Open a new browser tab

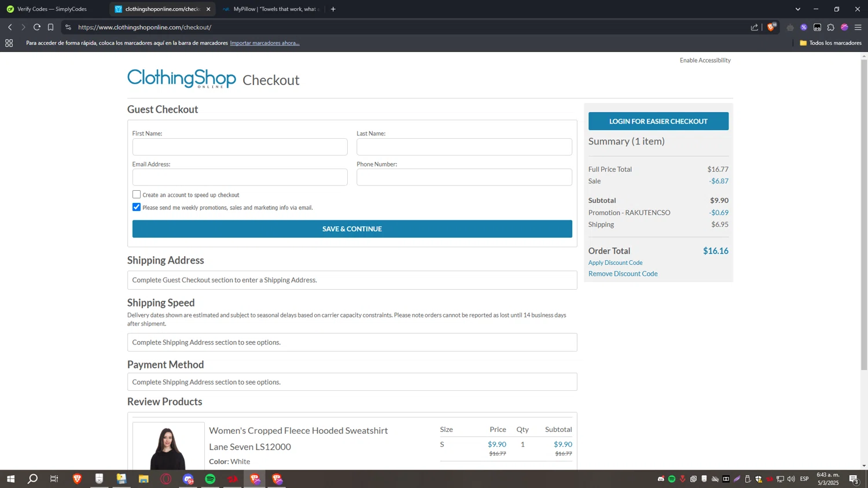point(333,9)
